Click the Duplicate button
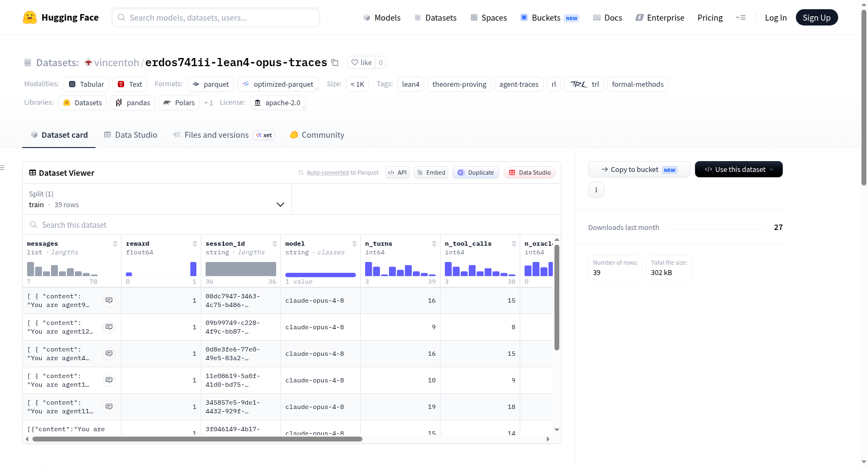Screen dimensions: 868x467 (x=476, y=172)
